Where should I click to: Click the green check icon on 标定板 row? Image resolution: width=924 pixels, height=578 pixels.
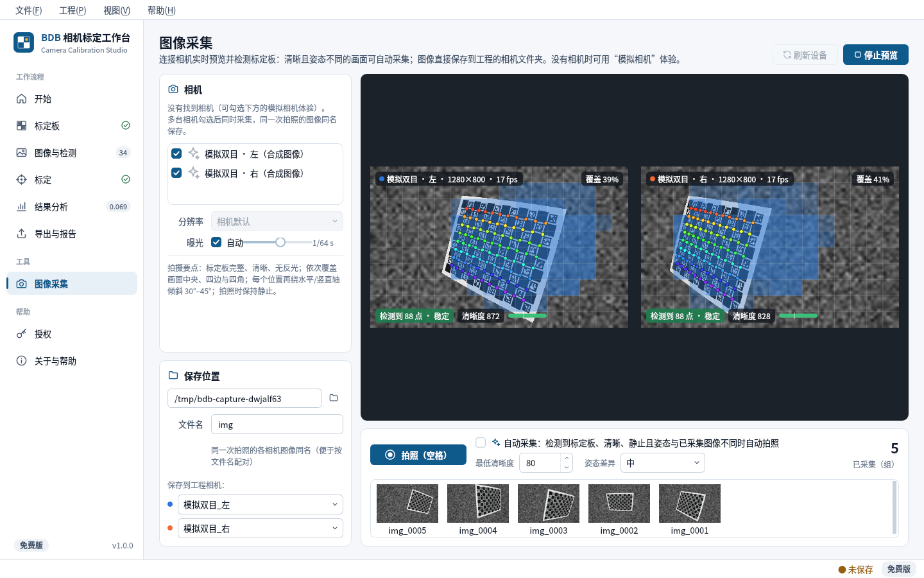coord(126,125)
